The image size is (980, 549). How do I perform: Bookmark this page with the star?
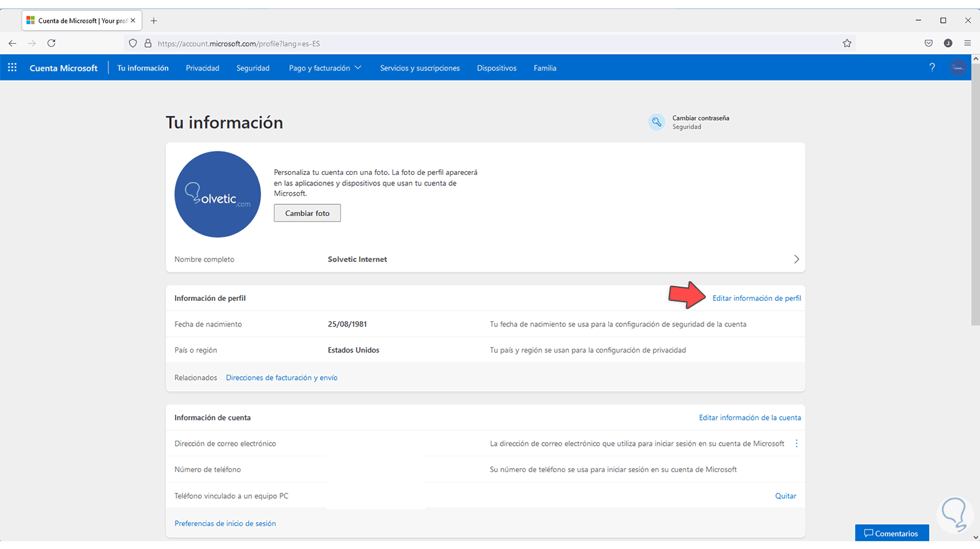click(847, 43)
